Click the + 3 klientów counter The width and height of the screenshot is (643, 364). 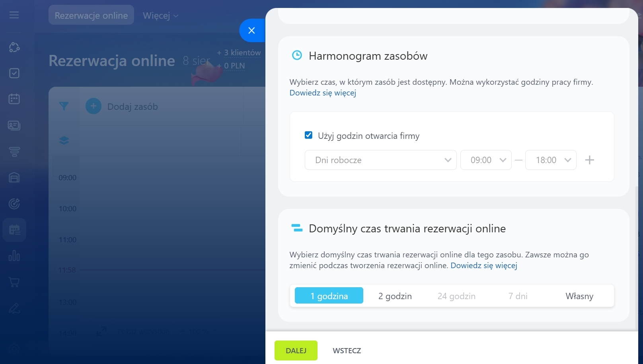(239, 53)
